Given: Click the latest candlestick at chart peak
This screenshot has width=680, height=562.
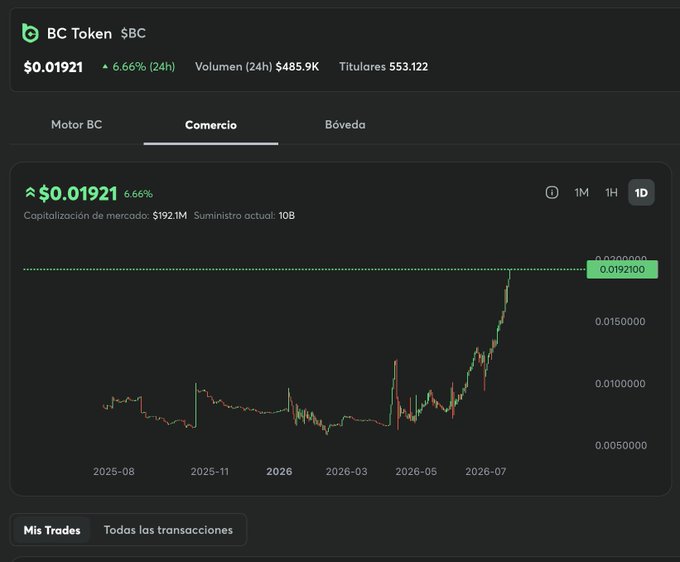Looking at the screenshot, I should (x=510, y=278).
